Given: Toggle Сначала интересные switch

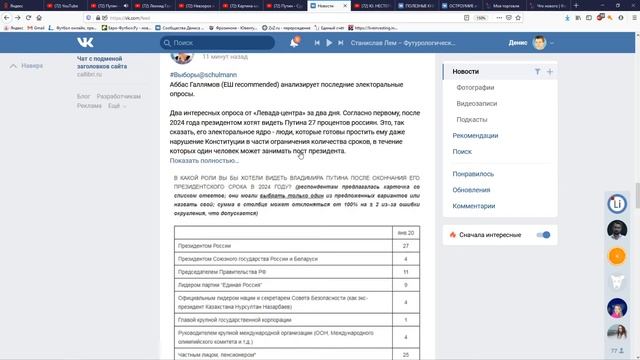Looking at the screenshot, I should [543, 235].
